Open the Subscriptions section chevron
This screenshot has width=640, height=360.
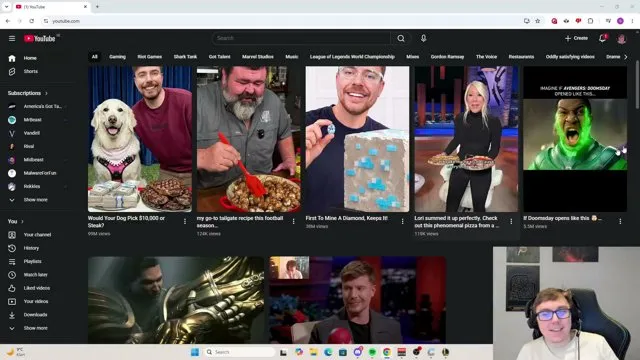coord(46,93)
